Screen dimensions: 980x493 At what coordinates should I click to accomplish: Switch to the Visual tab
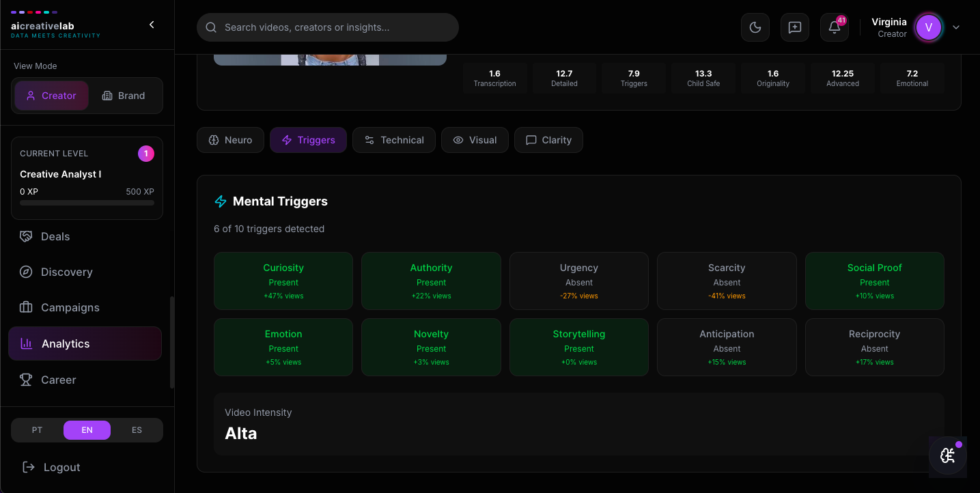tap(475, 140)
